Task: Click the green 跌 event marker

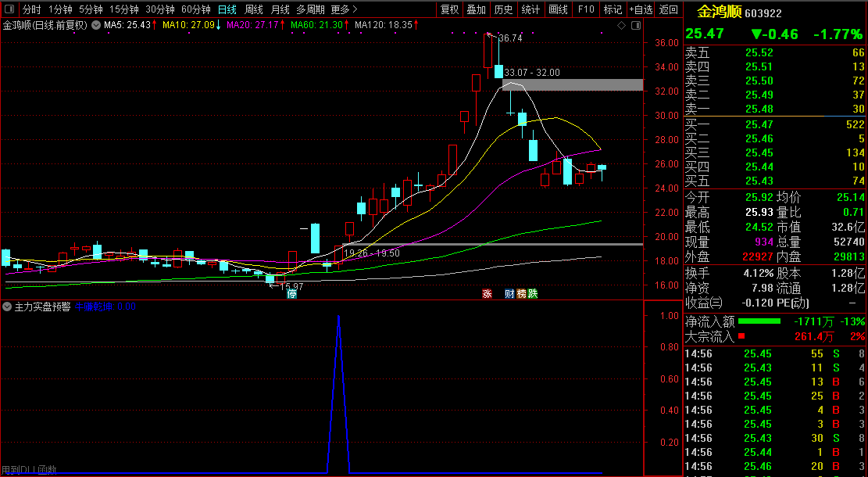Action: pos(533,294)
